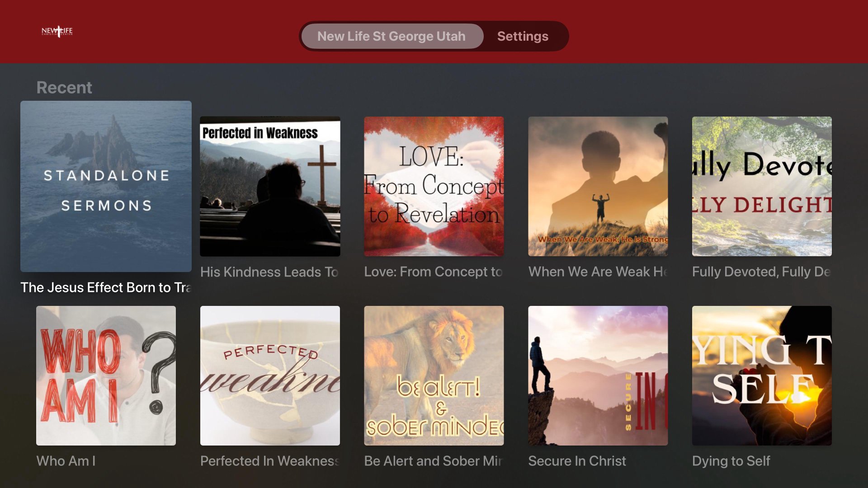Image resolution: width=868 pixels, height=488 pixels.
Task: Open the Be Alert and Sober Minded lion artwork
Action: tap(434, 375)
